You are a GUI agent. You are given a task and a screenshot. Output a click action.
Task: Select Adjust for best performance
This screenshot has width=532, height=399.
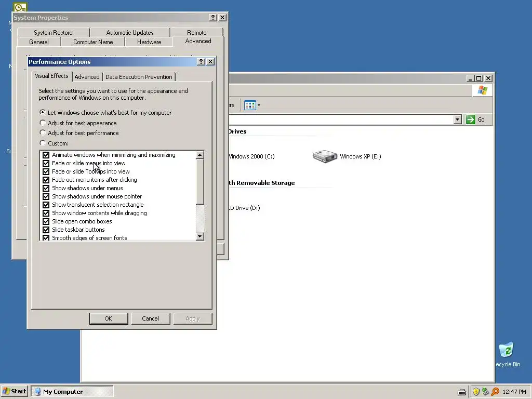point(43,132)
